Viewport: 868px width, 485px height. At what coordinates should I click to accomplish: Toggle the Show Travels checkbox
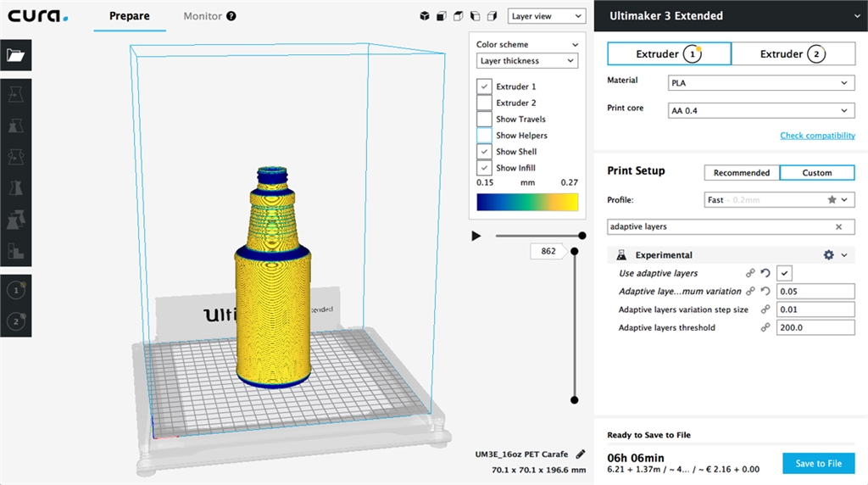coord(484,120)
